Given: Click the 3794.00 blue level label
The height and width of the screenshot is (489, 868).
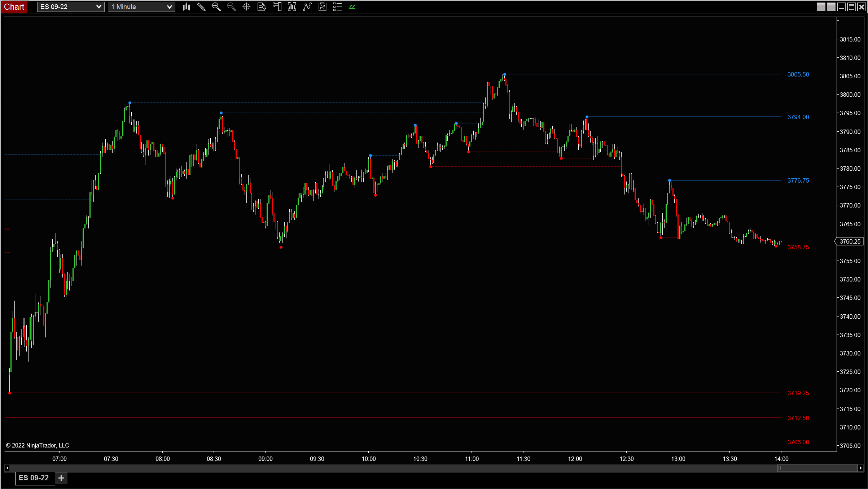Looking at the screenshot, I should click(x=798, y=117).
